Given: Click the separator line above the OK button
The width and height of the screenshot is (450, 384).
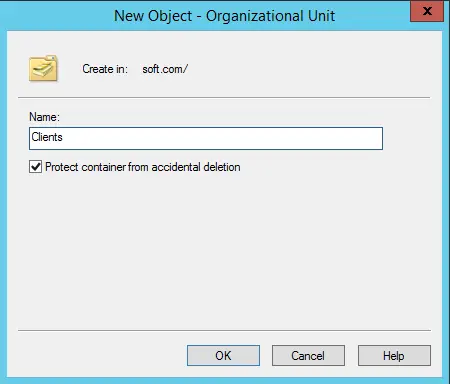Looking at the screenshot, I should pos(224,331).
